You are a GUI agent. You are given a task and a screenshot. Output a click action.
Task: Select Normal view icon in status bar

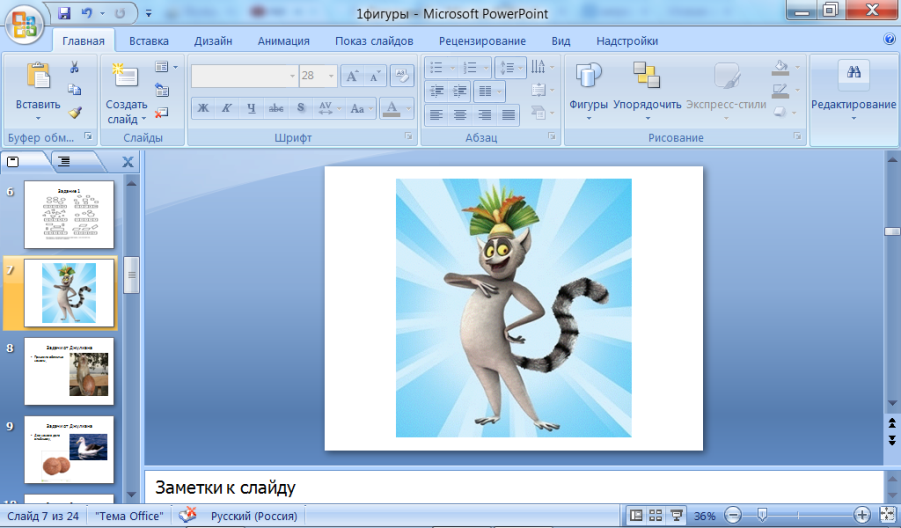coord(636,515)
